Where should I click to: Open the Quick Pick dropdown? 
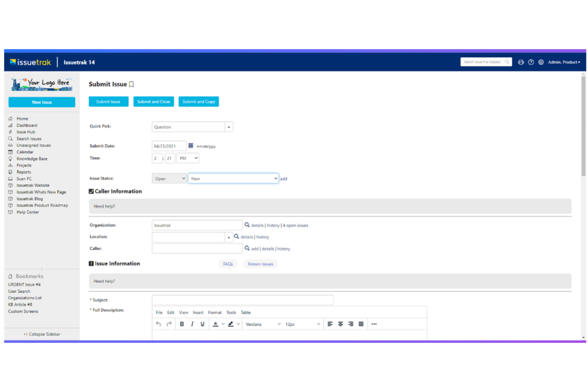229,126
